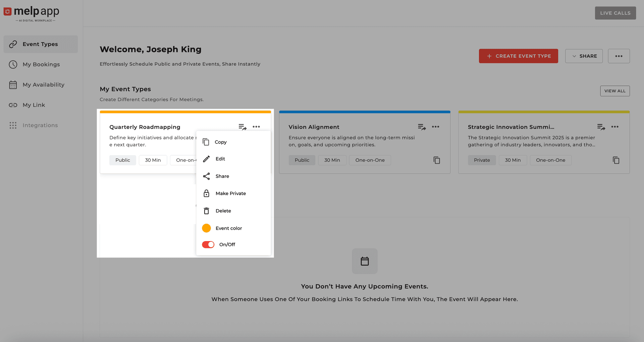Click the My Bookings clock icon
The image size is (644, 342).
(x=13, y=64)
